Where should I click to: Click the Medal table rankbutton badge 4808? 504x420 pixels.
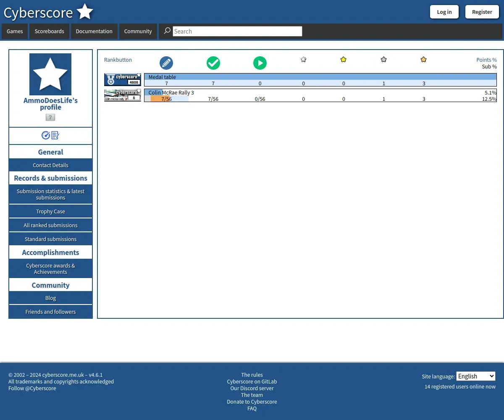click(x=123, y=79)
